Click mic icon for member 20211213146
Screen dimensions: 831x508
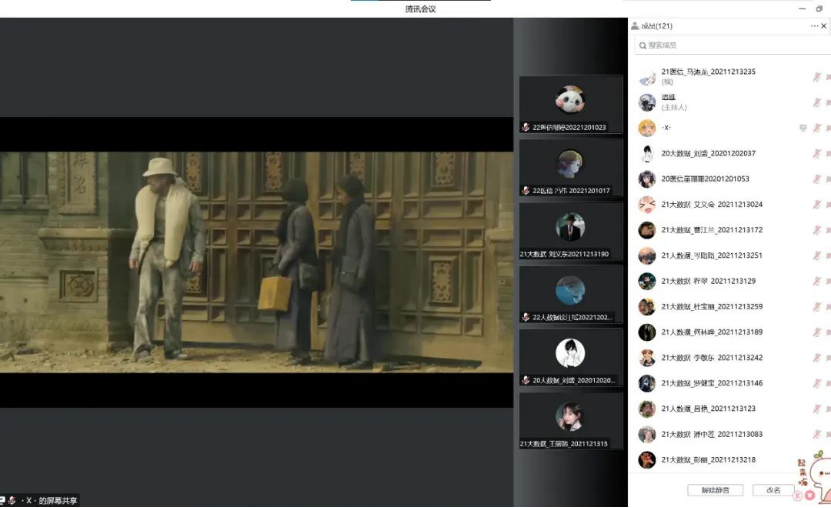(817, 383)
